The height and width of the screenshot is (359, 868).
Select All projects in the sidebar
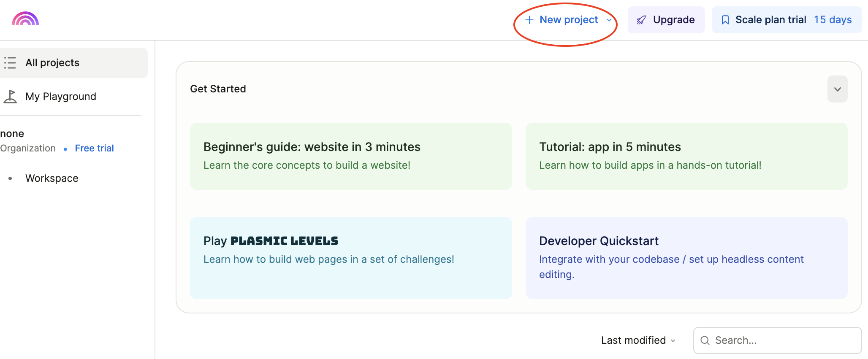point(73,63)
